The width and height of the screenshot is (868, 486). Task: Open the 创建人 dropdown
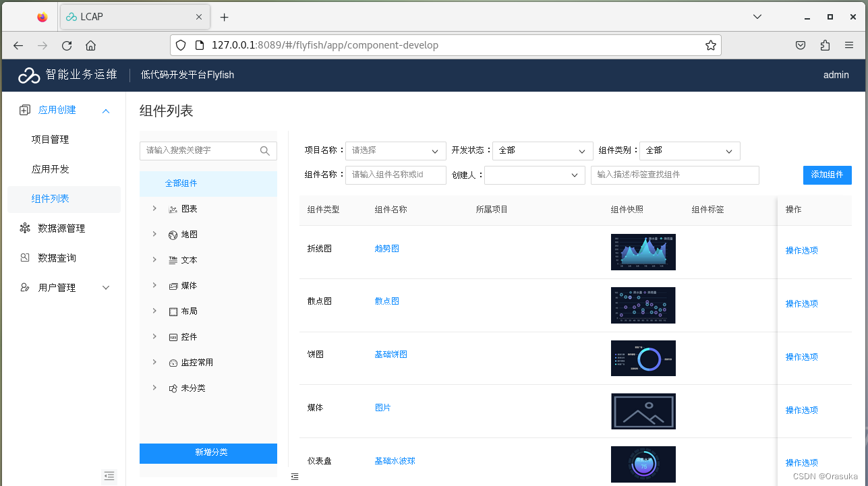click(x=534, y=175)
